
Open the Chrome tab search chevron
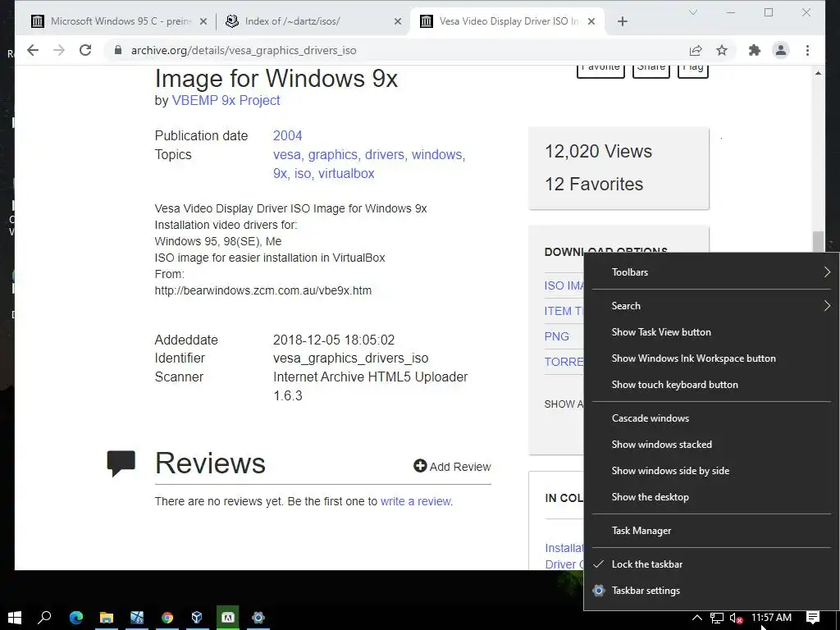coord(692,11)
